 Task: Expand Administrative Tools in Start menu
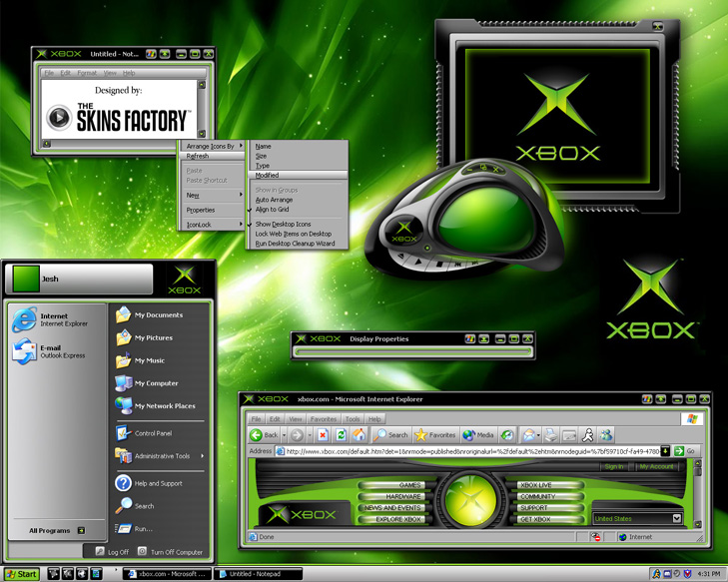pos(160,456)
